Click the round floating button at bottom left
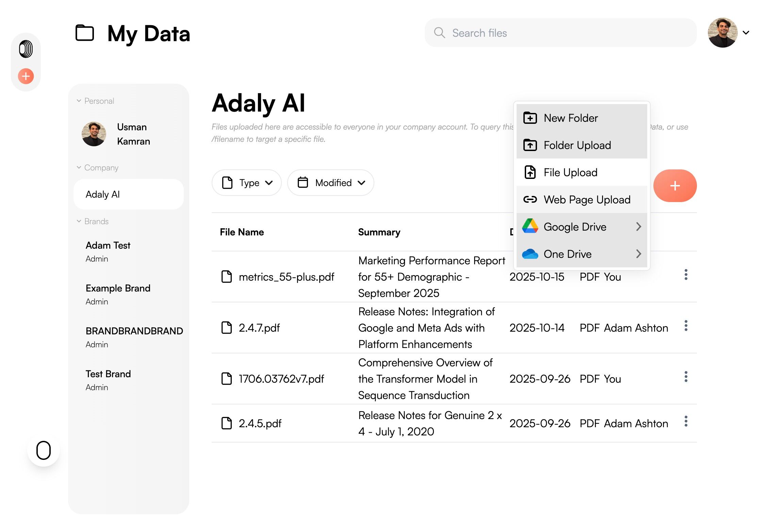The width and height of the screenshot is (765, 532). pyautogui.click(x=44, y=450)
